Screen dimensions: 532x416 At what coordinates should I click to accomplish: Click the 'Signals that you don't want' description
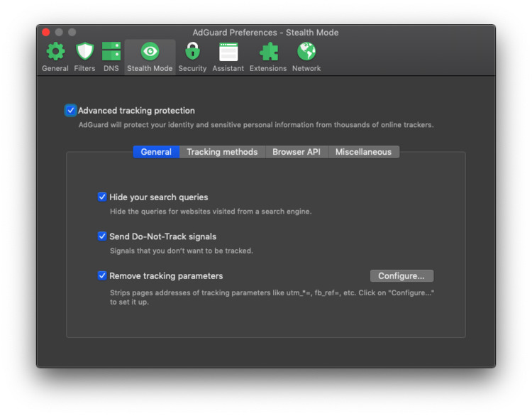pyautogui.click(x=181, y=251)
